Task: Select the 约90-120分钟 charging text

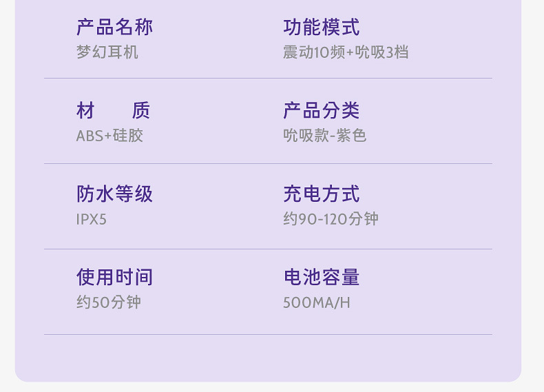Action: [331, 219]
